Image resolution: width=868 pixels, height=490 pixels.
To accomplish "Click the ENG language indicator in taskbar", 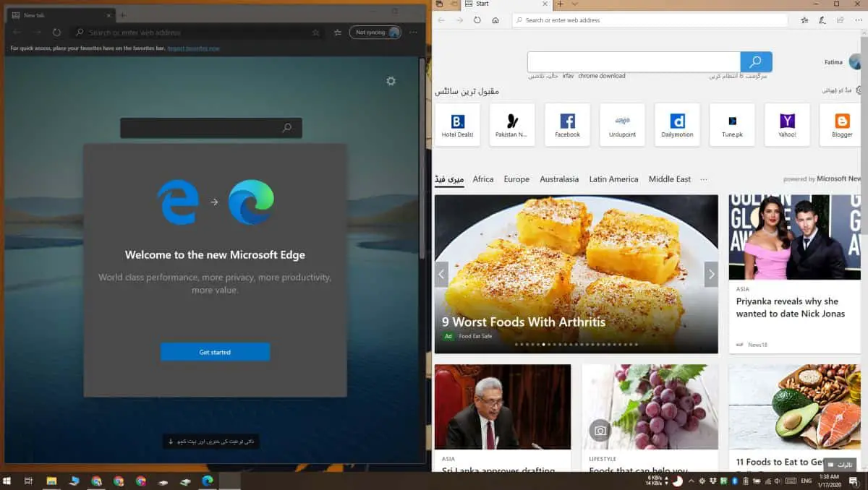I will (x=805, y=481).
